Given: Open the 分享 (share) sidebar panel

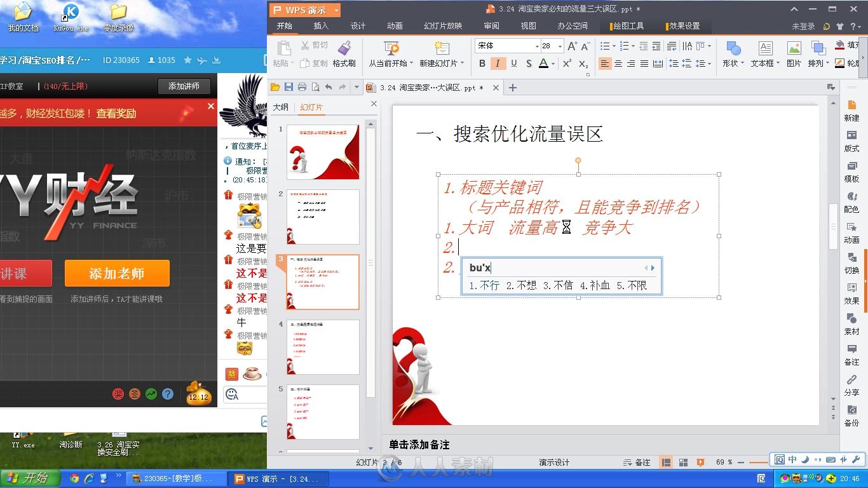Looking at the screenshot, I should 851,385.
